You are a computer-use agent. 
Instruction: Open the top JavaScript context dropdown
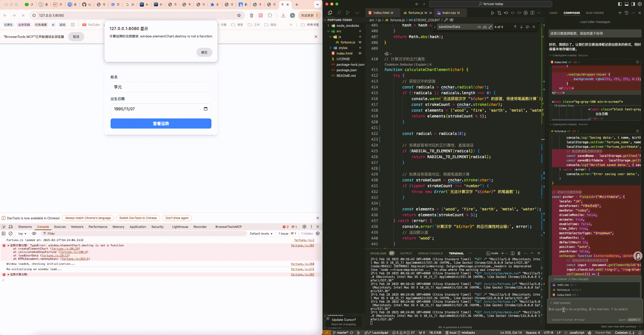pyautogui.click(x=22, y=233)
